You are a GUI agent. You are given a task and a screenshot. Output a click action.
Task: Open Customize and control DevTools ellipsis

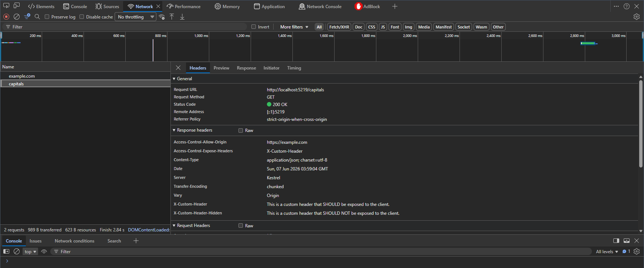click(616, 6)
